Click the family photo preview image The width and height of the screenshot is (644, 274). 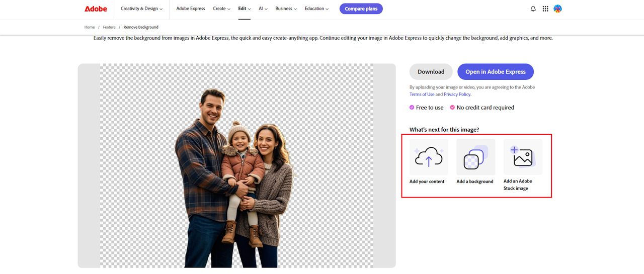point(236,165)
